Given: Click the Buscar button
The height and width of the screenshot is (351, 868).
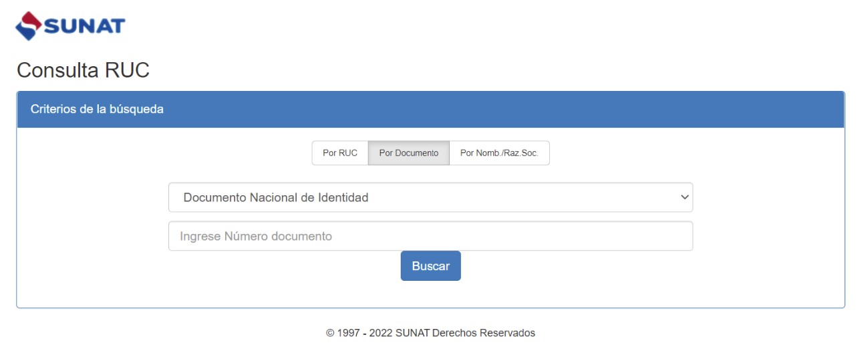Looking at the screenshot, I should (x=430, y=266).
